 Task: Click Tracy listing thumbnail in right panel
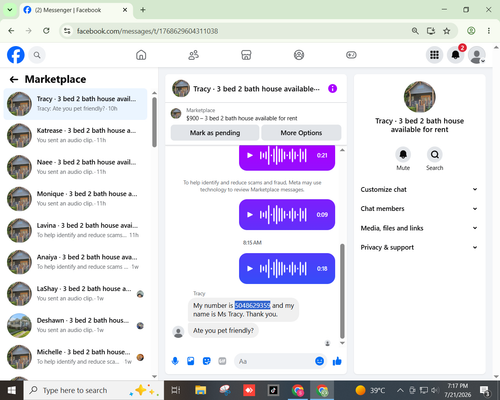tap(419, 97)
